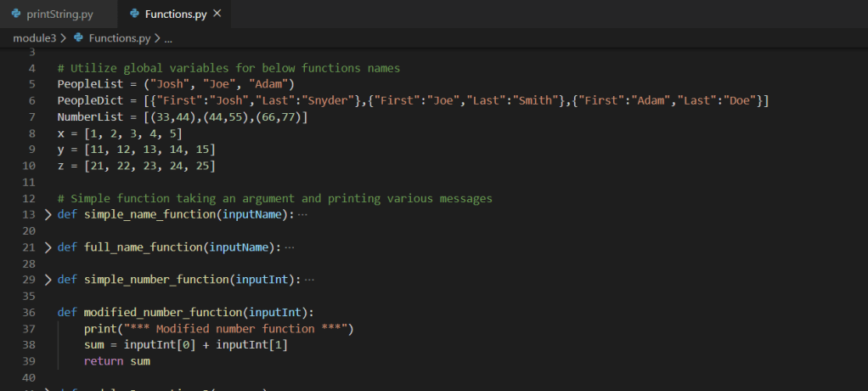This screenshot has width=868, height=391.
Task: Click the collapsed ellipsis after full_name_function
Action: click(290, 247)
